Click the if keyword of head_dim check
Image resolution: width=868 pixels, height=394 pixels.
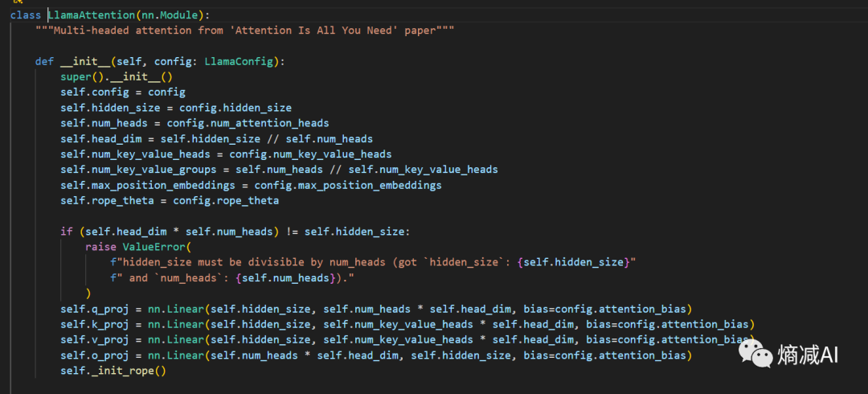tap(67, 232)
